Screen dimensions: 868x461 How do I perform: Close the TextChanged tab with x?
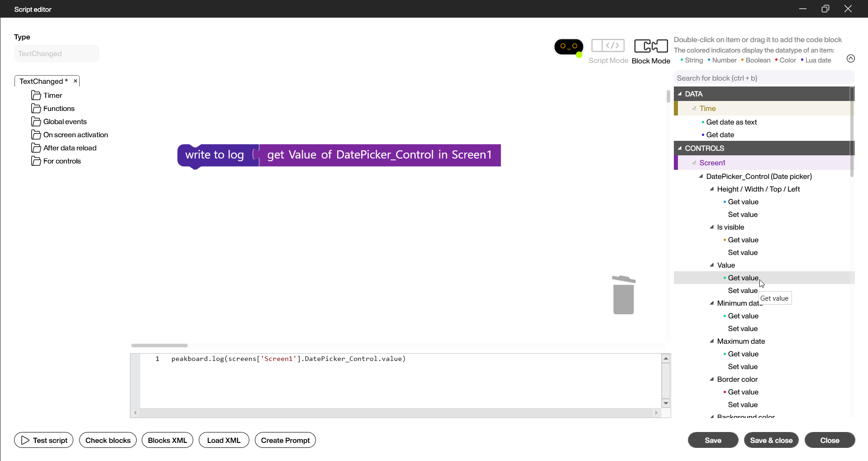click(x=75, y=81)
